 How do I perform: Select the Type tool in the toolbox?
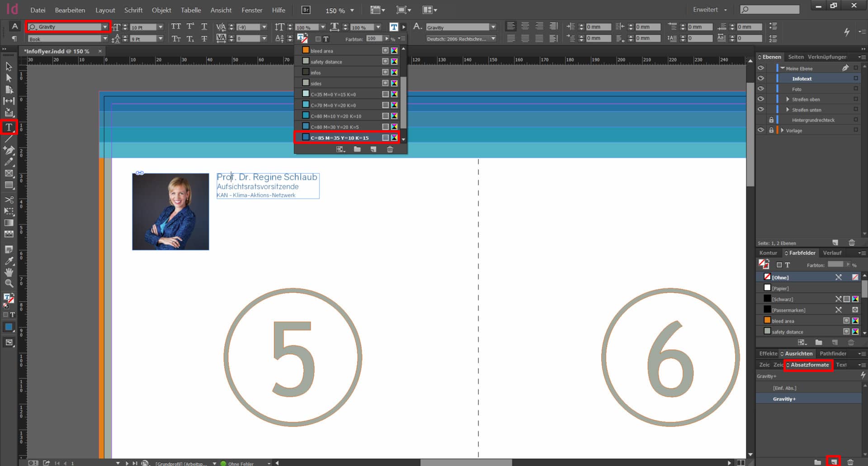9,128
